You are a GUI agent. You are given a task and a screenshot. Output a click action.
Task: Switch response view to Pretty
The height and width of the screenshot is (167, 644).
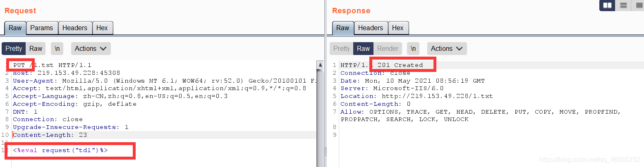[342, 48]
